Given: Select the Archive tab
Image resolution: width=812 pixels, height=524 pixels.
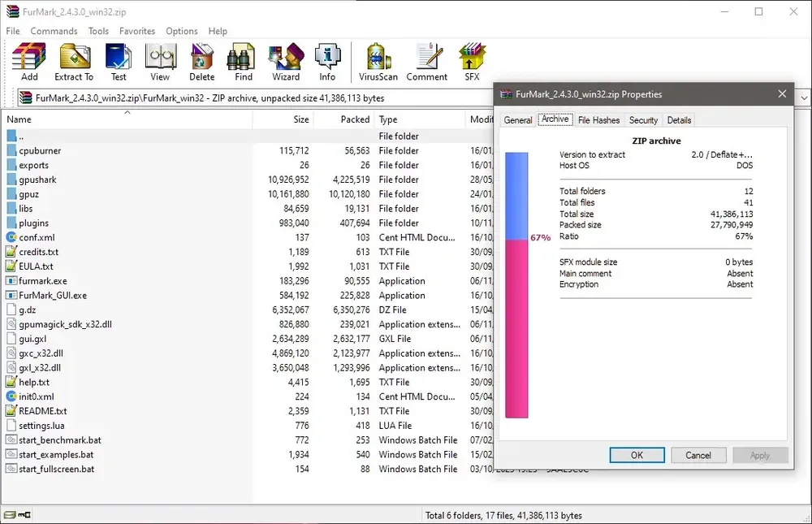Looking at the screenshot, I should point(555,119).
